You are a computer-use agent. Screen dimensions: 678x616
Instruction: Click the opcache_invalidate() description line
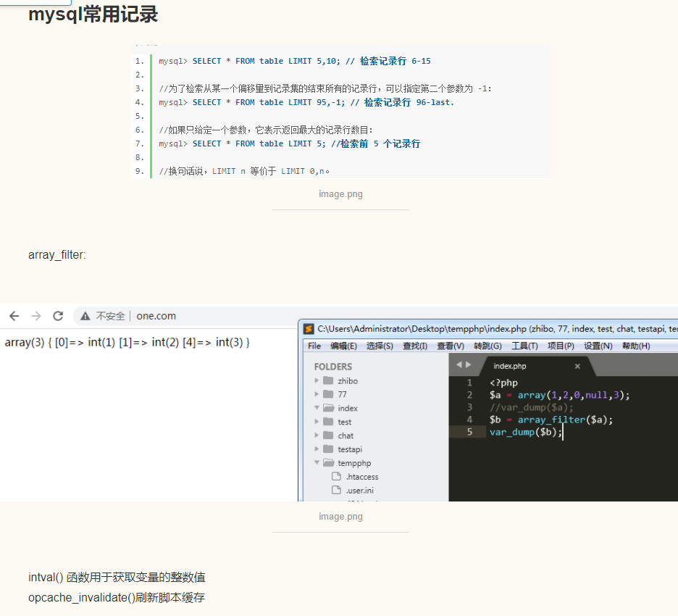click(117, 598)
